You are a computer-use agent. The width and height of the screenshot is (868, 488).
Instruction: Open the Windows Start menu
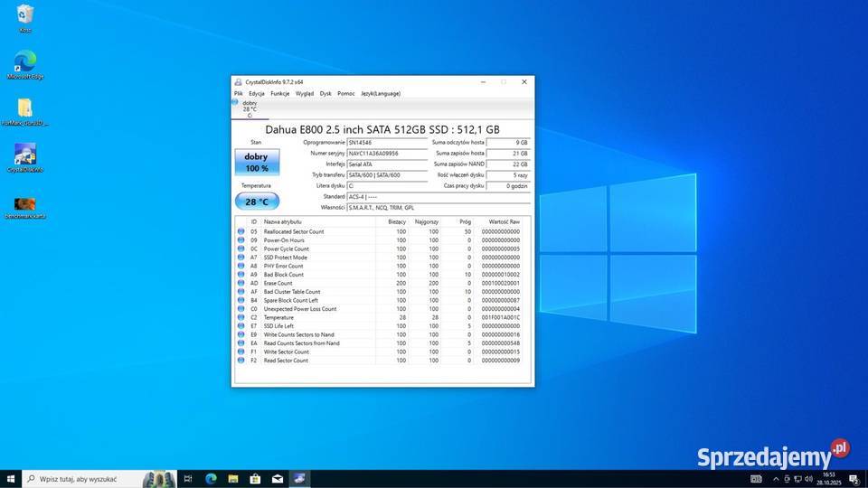[x=11, y=478]
